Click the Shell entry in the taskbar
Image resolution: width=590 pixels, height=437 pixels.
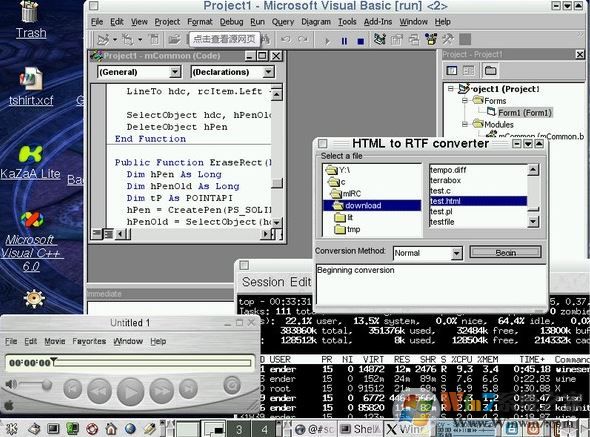click(360, 429)
